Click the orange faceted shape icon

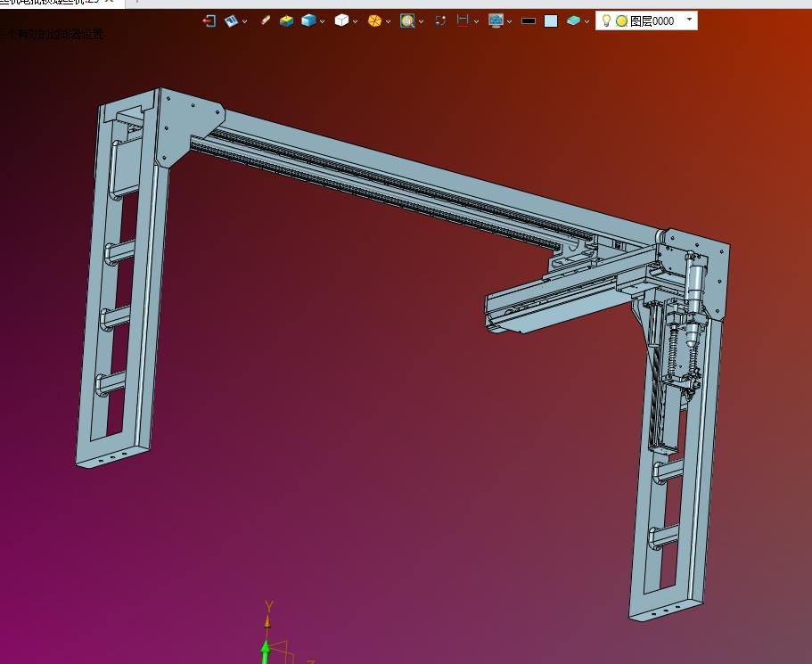click(x=374, y=20)
